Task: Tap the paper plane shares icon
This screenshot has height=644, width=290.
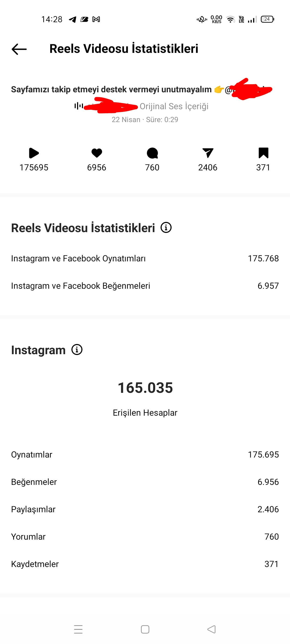Action: pyautogui.click(x=208, y=153)
